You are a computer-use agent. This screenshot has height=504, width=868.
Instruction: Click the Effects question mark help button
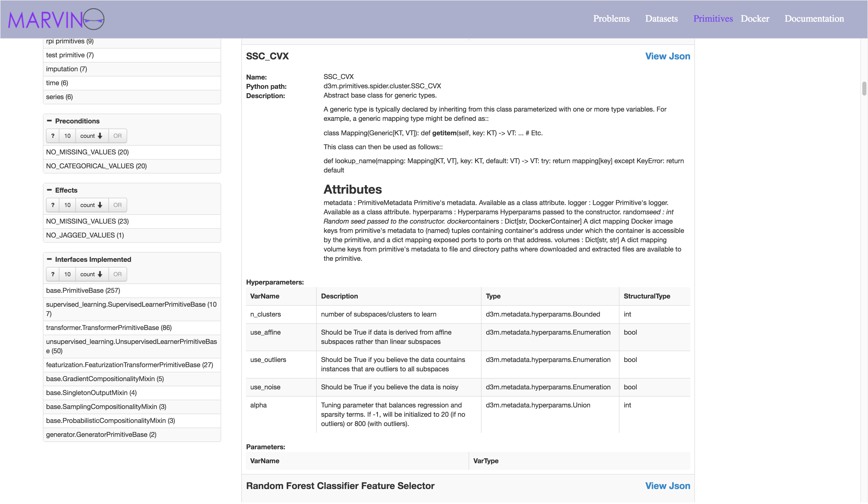click(x=53, y=205)
